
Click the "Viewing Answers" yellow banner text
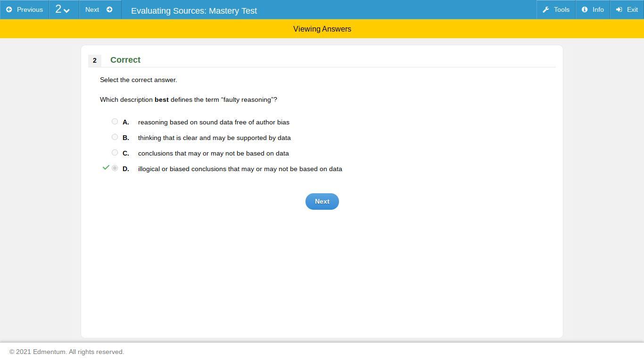pyautogui.click(x=322, y=29)
